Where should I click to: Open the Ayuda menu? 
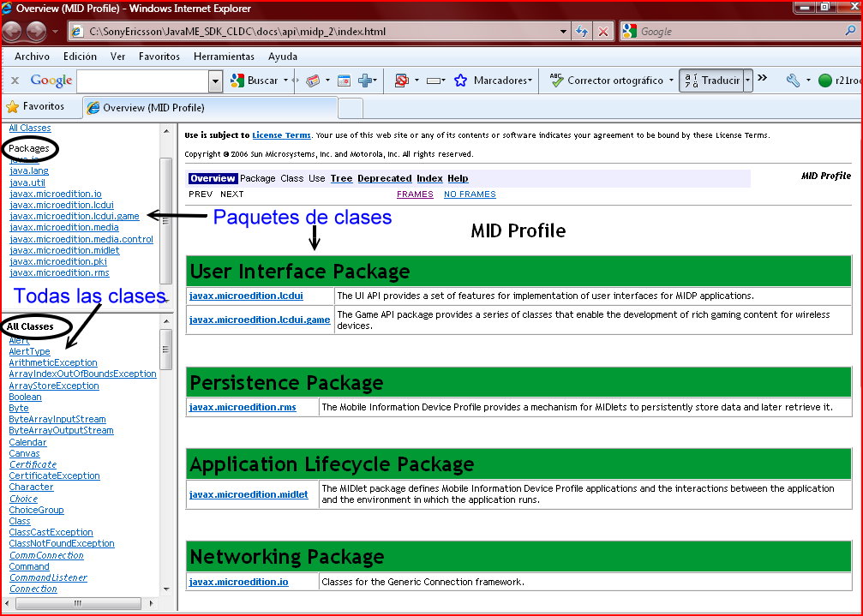pyautogui.click(x=282, y=56)
